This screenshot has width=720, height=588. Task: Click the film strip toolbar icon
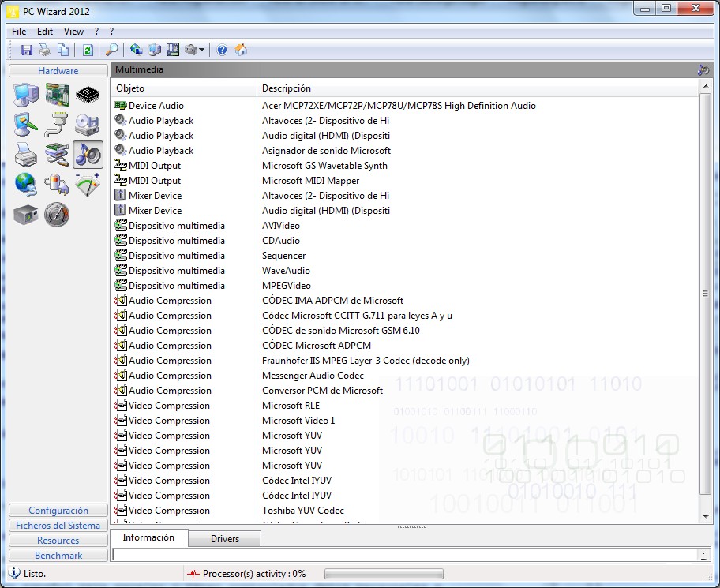pos(173,50)
